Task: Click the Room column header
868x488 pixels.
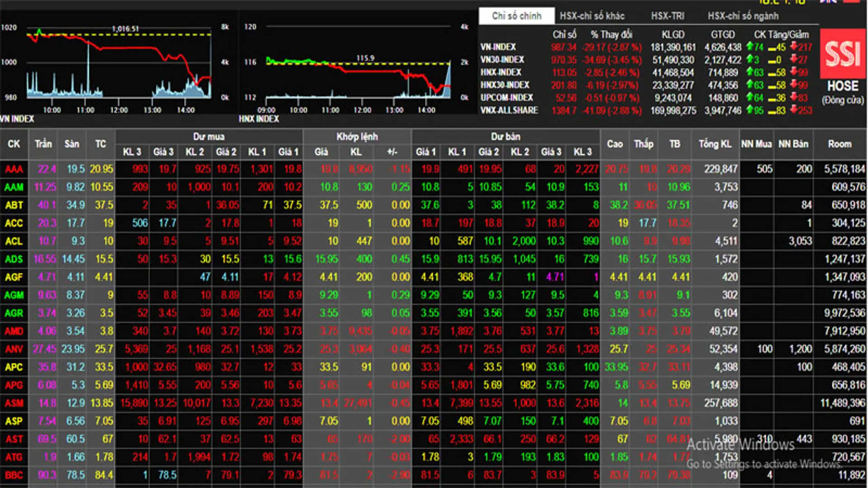Action: [840, 144]
